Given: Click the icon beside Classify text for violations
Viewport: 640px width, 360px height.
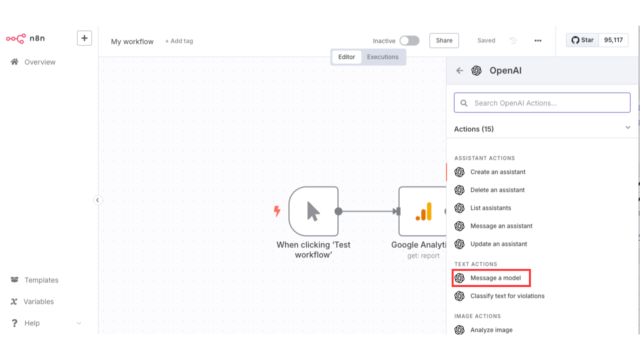Looking at the screenshot, I should (x=460, y=296).
